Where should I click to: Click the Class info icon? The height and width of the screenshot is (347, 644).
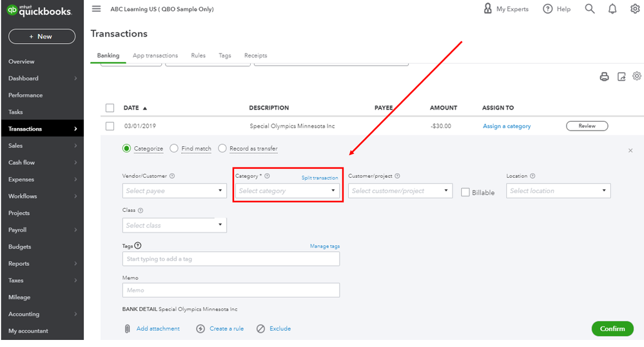click(x=141, y=211)
